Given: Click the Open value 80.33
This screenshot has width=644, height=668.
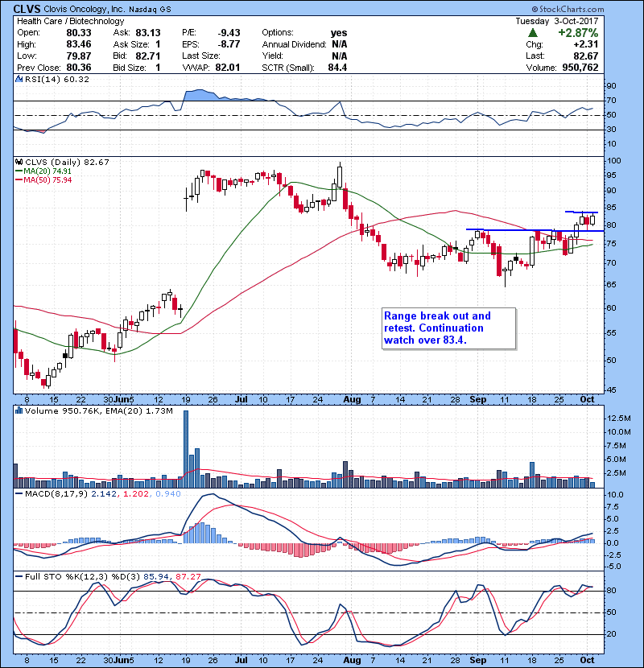Looking at the screenshot, I should (78, 33).
